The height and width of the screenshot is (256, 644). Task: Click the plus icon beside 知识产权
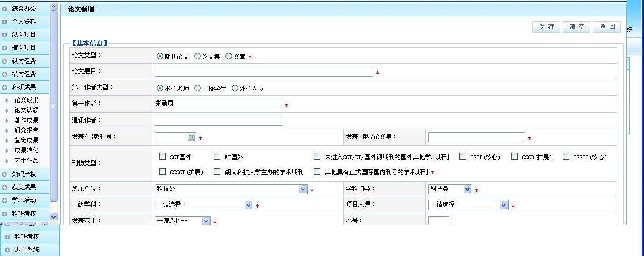5,174
